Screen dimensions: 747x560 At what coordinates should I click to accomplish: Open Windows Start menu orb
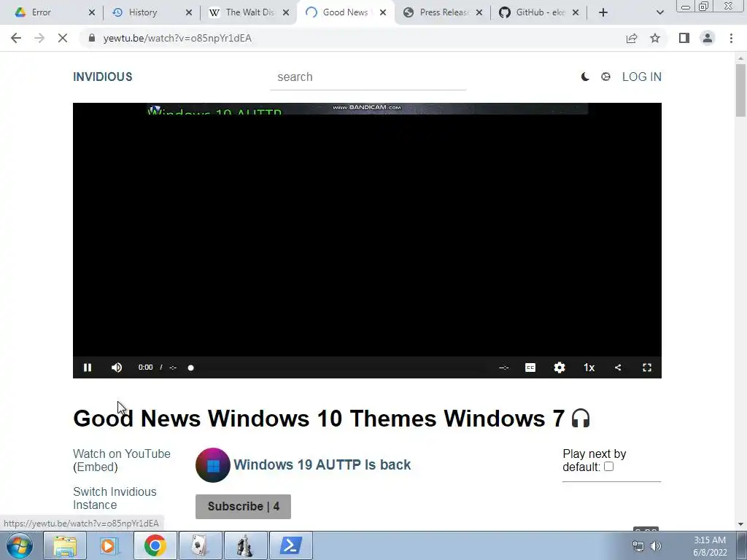pyautogui.click(x=20, y=545)
